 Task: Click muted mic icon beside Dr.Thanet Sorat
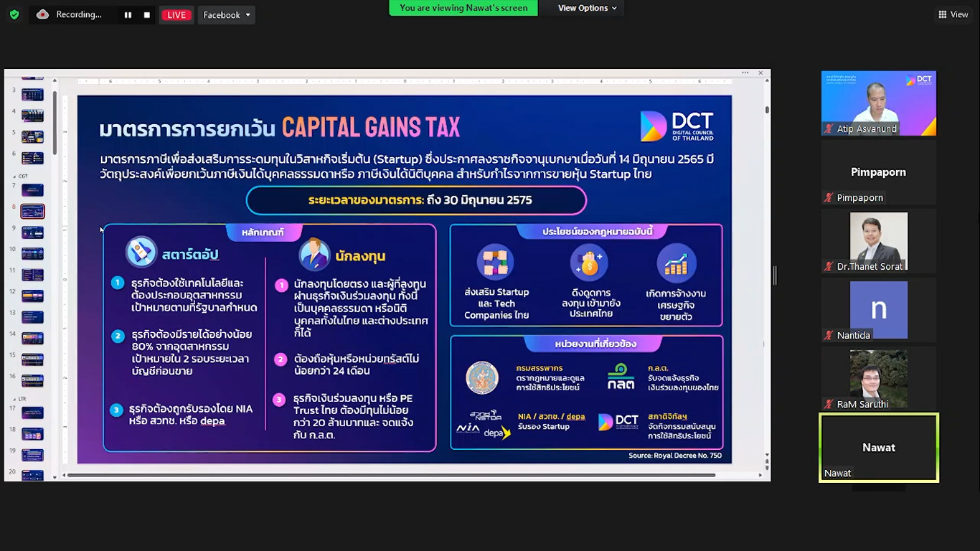829,267
